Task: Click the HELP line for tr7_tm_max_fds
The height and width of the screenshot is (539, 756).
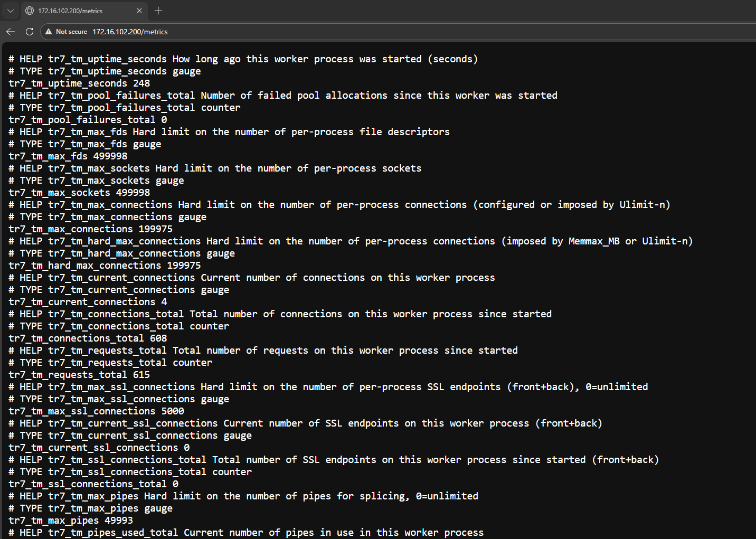Action: 229,132
